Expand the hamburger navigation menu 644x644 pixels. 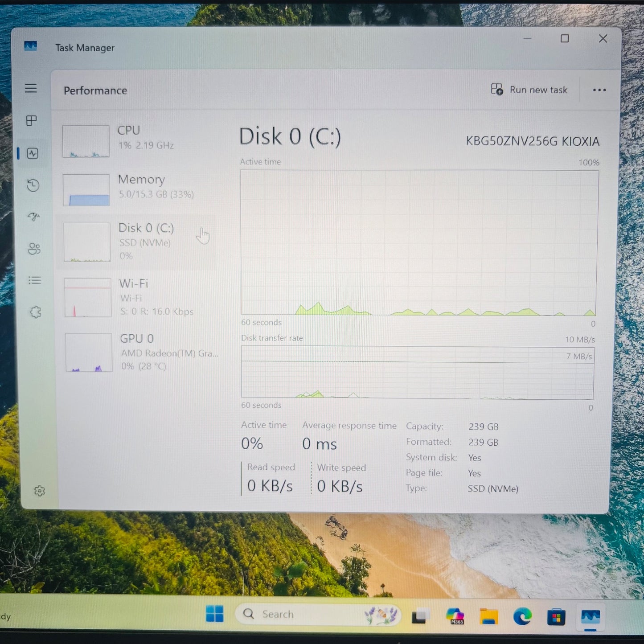(x=31, y=88)
